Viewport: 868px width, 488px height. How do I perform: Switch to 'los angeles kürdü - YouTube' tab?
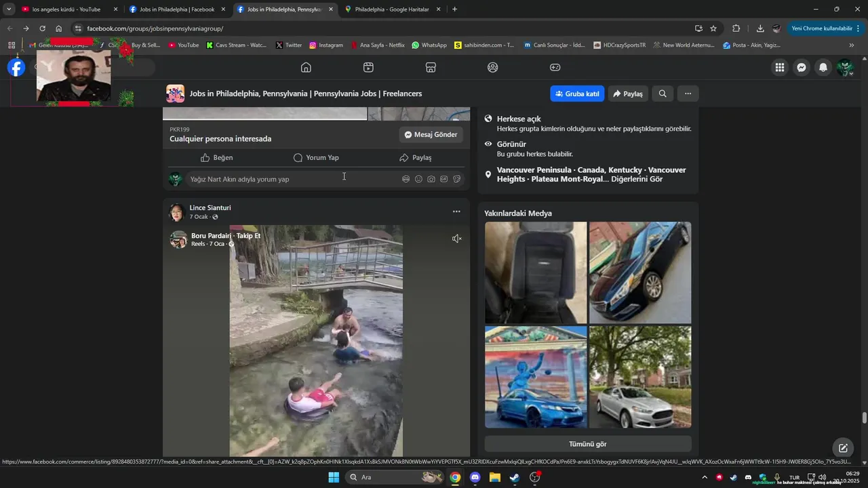66,9
